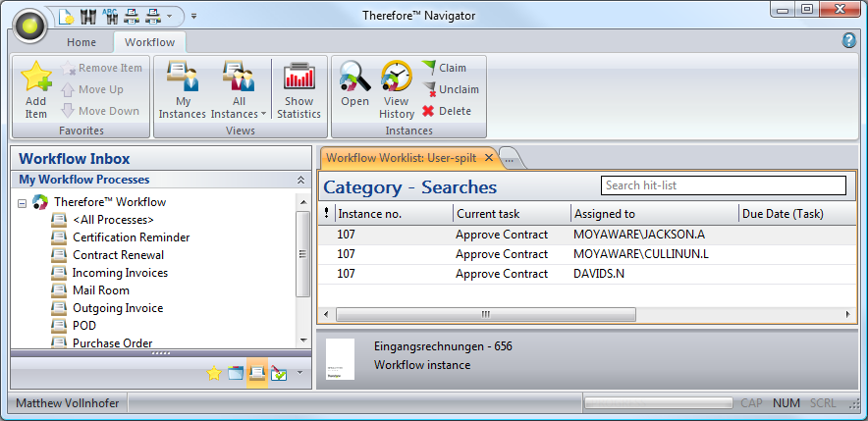Click hit-list scroll left arrow
This screenshot has height=421, width=868.
[326, 314]
